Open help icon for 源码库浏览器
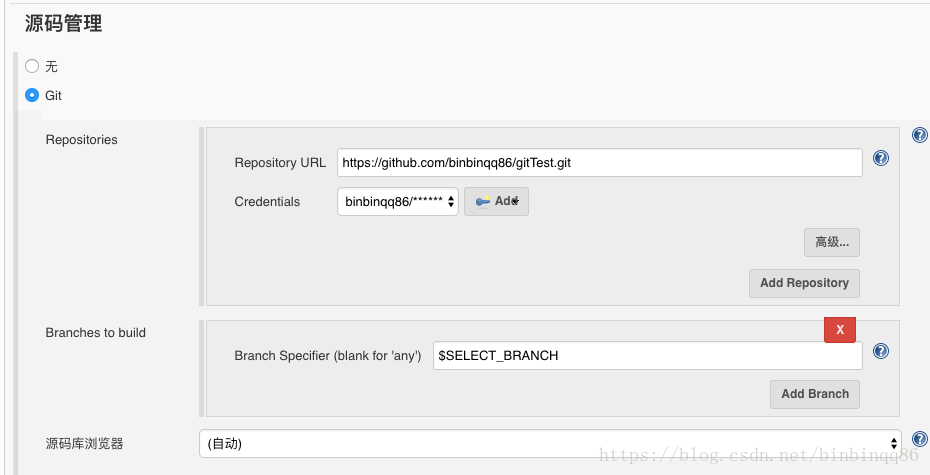The width and height of the screenshot is (930, 475). click(x=919, y=439)
